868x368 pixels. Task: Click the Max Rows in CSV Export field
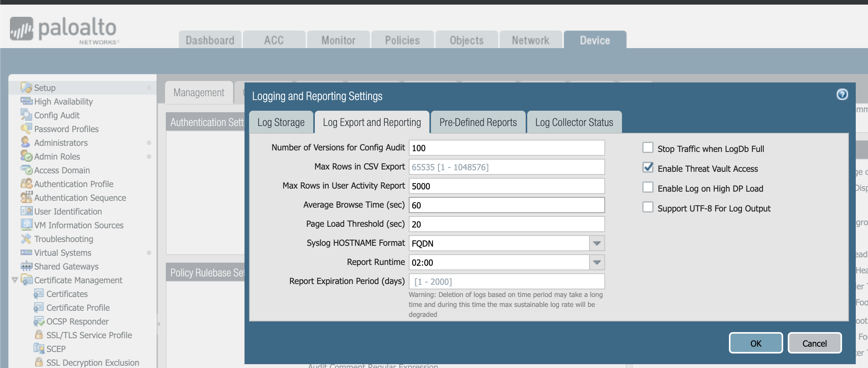pyautogui.click(x=506, y=167)
